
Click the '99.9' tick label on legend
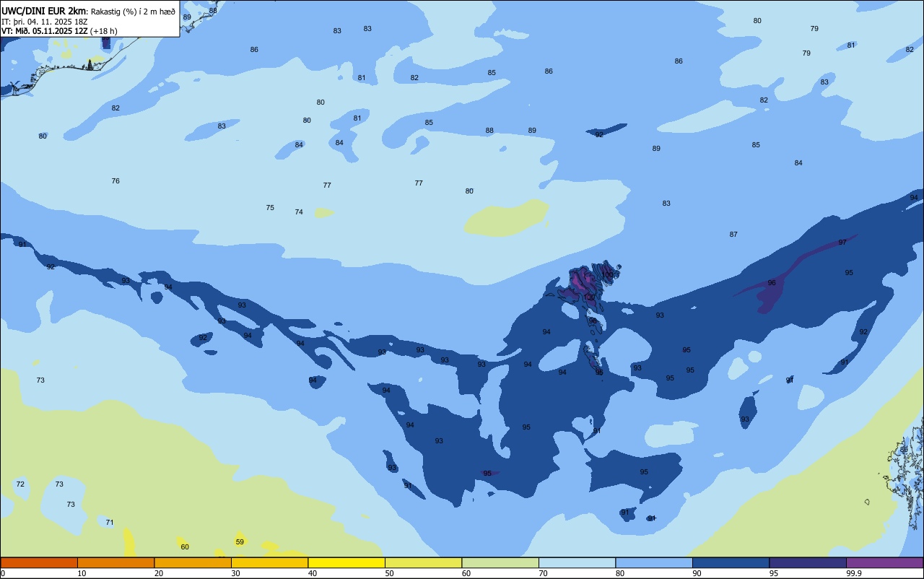(x=854, y=573)
